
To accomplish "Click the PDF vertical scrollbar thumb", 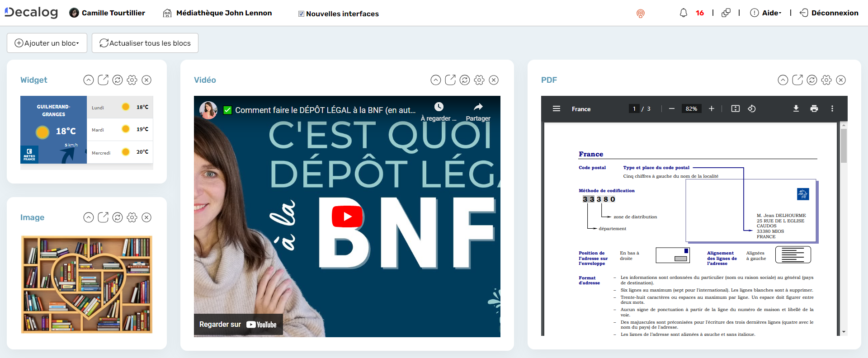I will pyautogui.click(x=844, y=146).
